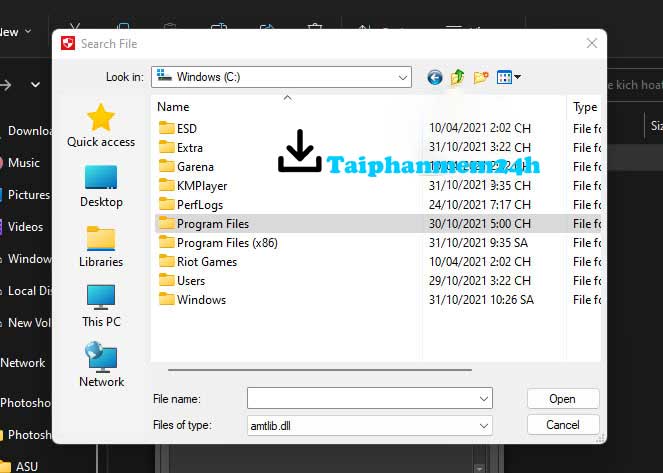Viewport: 663px width, 473px height.
Task: Click date 30/10/2021 5:00 CH
Action: pyautogui.click(x=479, y=224)
